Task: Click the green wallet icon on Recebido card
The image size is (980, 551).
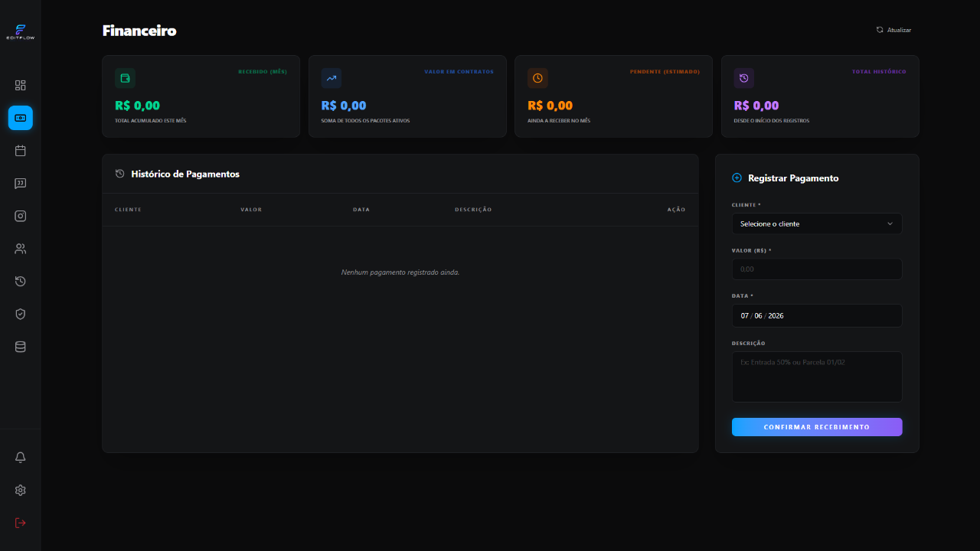Action: [125, 78]
